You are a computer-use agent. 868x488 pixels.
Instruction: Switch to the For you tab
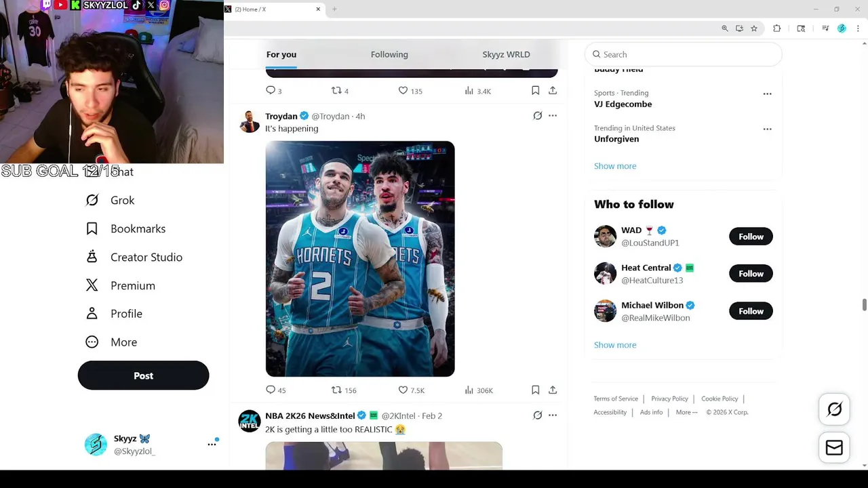point(281,54)
